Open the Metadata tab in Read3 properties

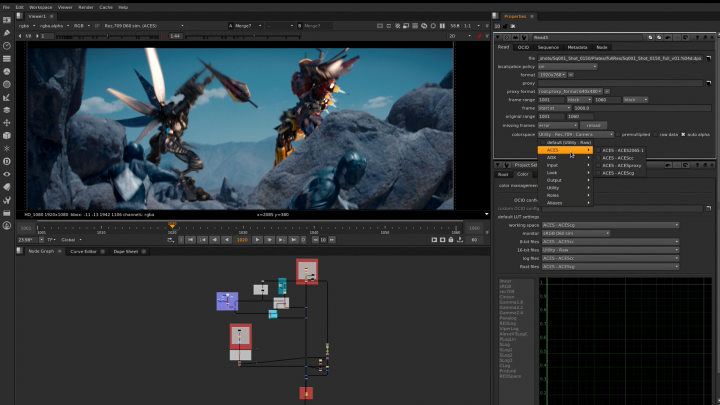[577, 47]
